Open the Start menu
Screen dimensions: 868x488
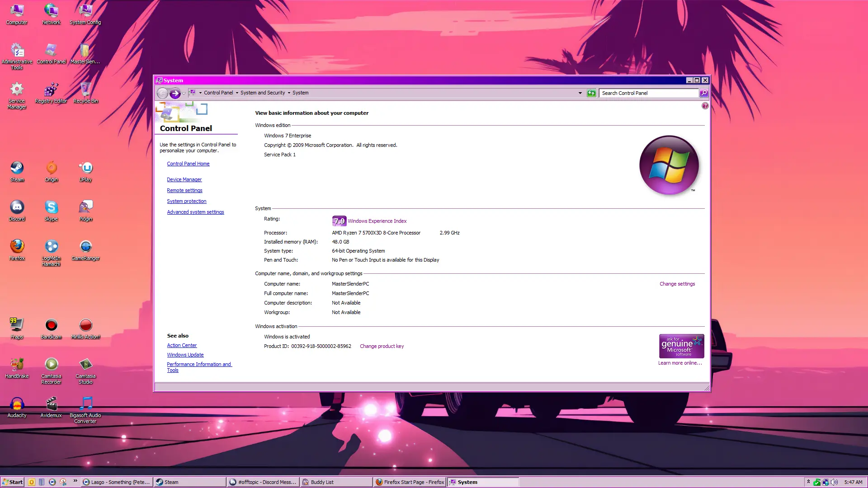click(x=13, y=482)
